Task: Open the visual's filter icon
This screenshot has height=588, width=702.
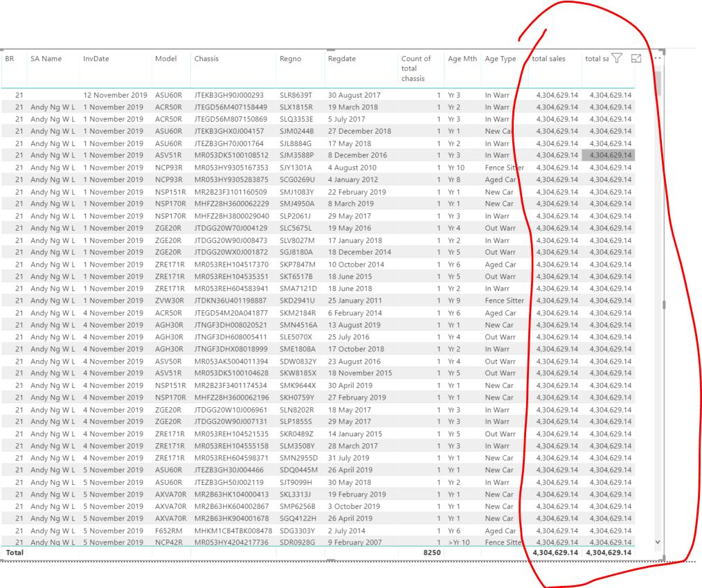Action: pos(616,58)
